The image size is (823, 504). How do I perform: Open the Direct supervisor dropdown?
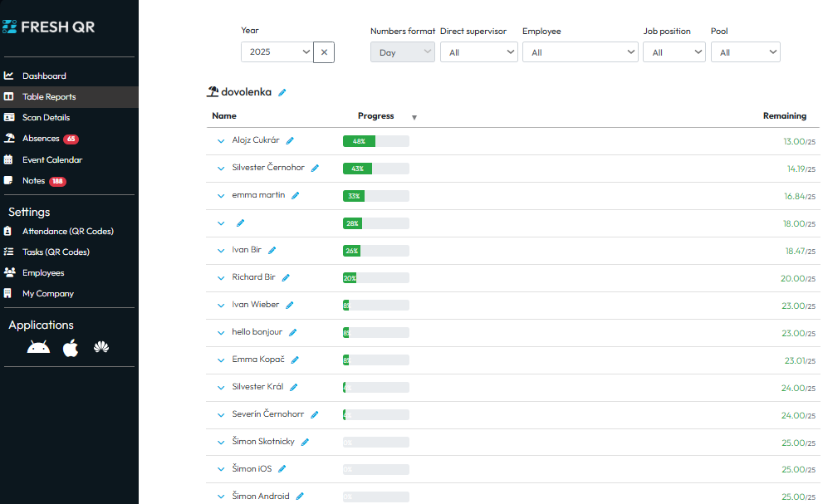(x=478, y=52)
